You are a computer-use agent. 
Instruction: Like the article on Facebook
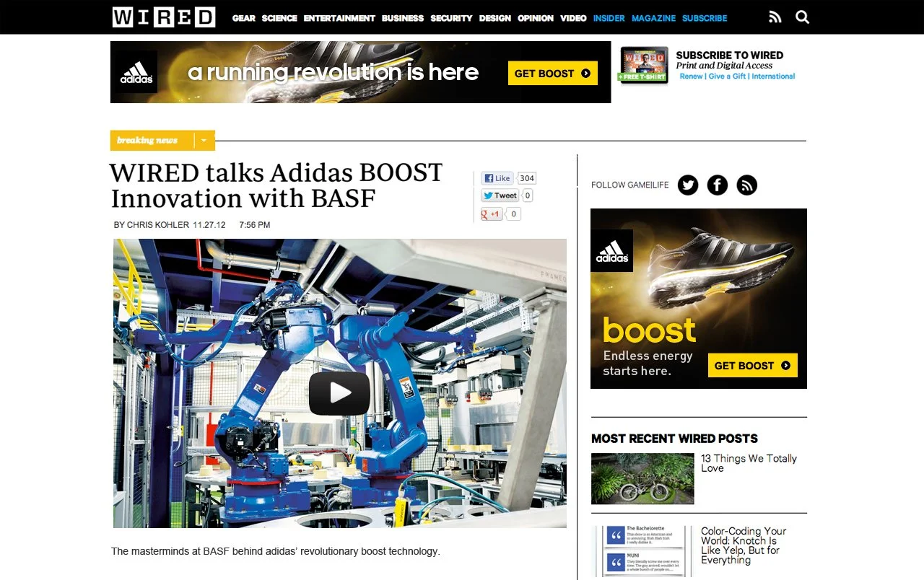pos(497,178)
